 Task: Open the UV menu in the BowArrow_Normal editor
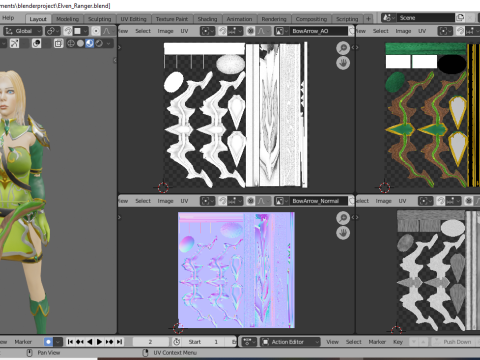click(184, 201)
